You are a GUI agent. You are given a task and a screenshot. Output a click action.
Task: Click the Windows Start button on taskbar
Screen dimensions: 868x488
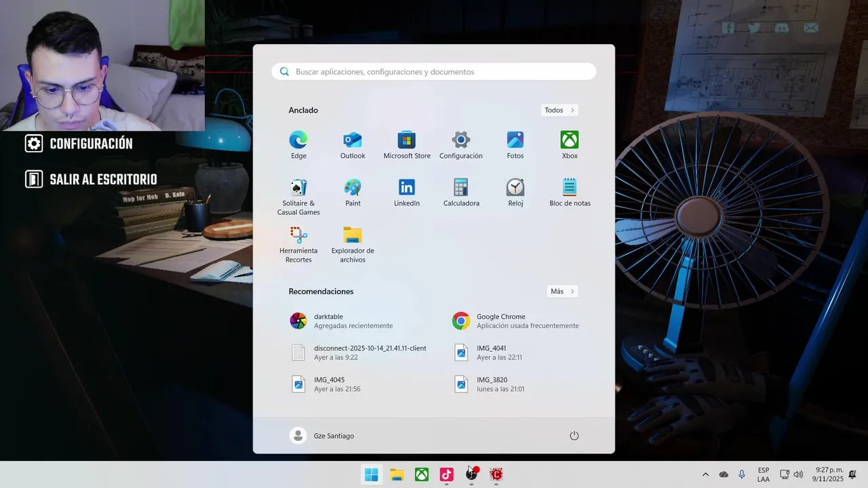[x=372, y=474]
